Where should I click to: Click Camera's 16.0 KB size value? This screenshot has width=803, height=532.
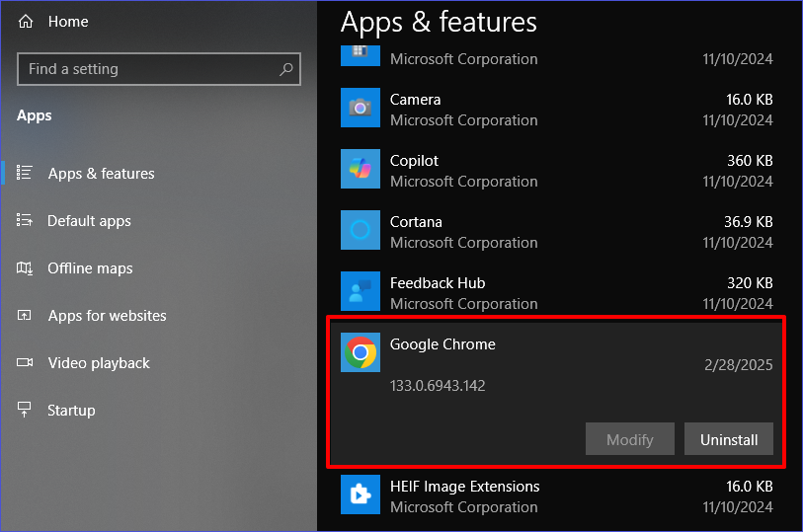click(750, 100)
